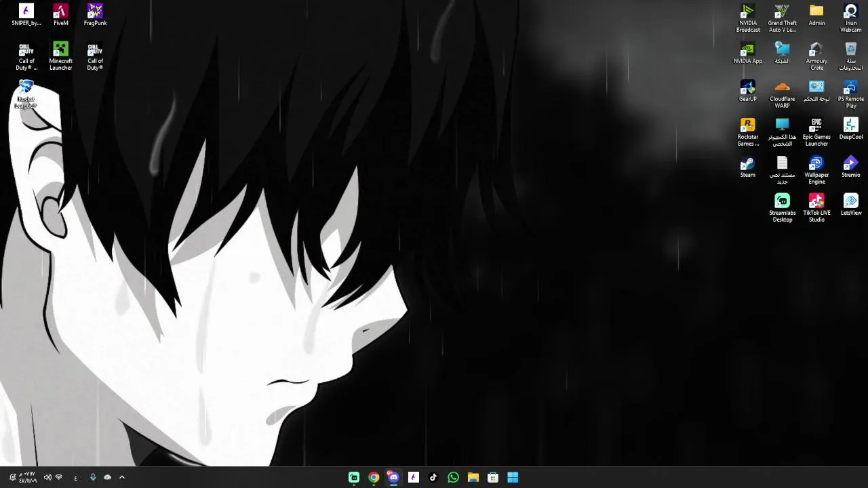The image size is (868, 488).
Task: Open Stremio desktop shortcut
Action: pyautogui.click(x=850, y=167)
